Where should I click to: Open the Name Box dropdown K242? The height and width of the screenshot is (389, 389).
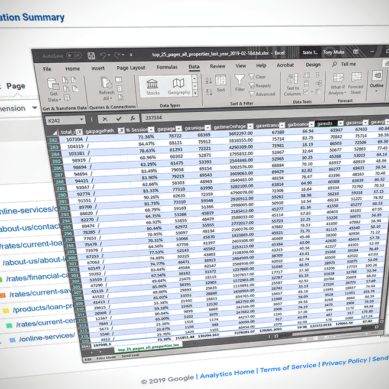tap(81, 120)
